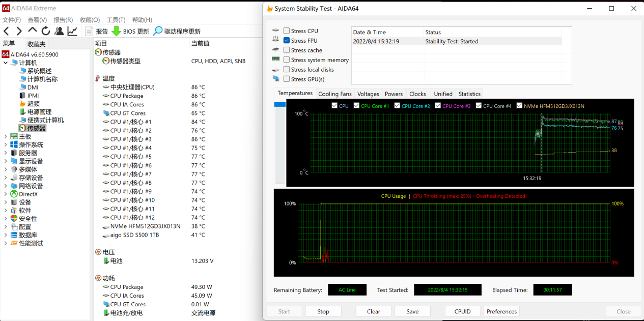Click the 电压 section icon
The width and height of the screenshot is (644, 321).
pos(98,252)
